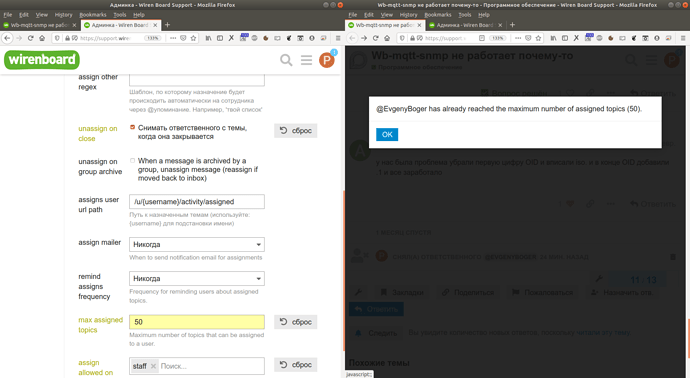
Task: Open a new tab in the Wb-mqtt-snmp window
Action: (x=512, y=25)
